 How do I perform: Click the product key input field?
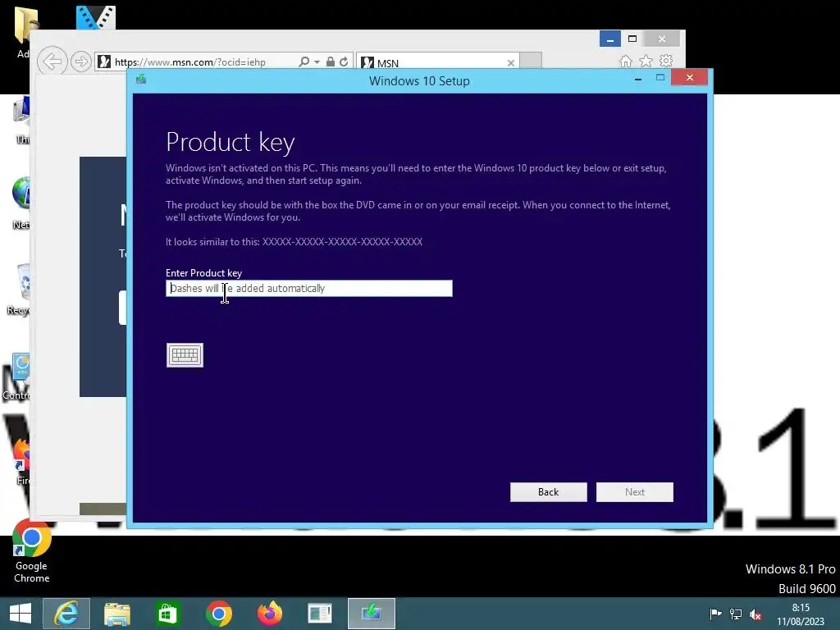click(309, 288)
